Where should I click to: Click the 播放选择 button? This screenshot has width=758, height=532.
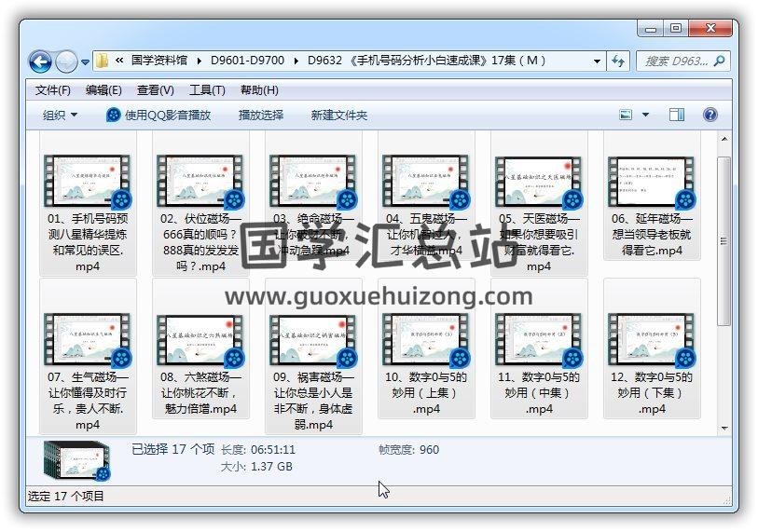click(x=260, y=115)
